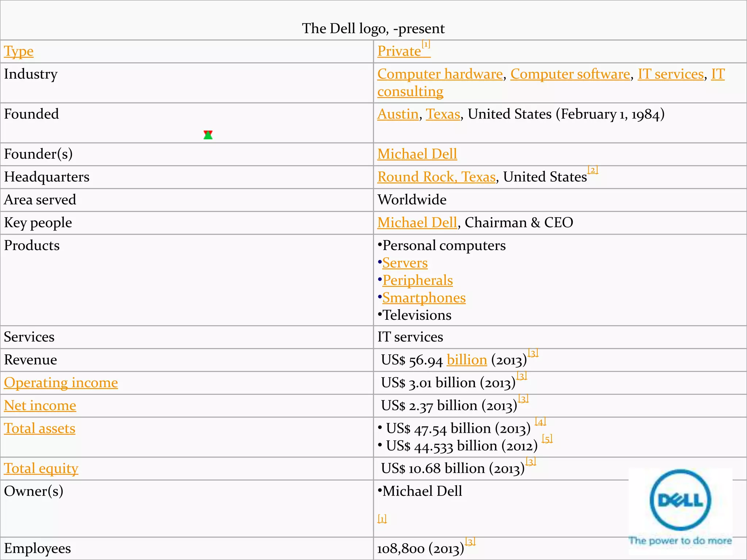Open the Texas link in Founded row

(443, 114)
